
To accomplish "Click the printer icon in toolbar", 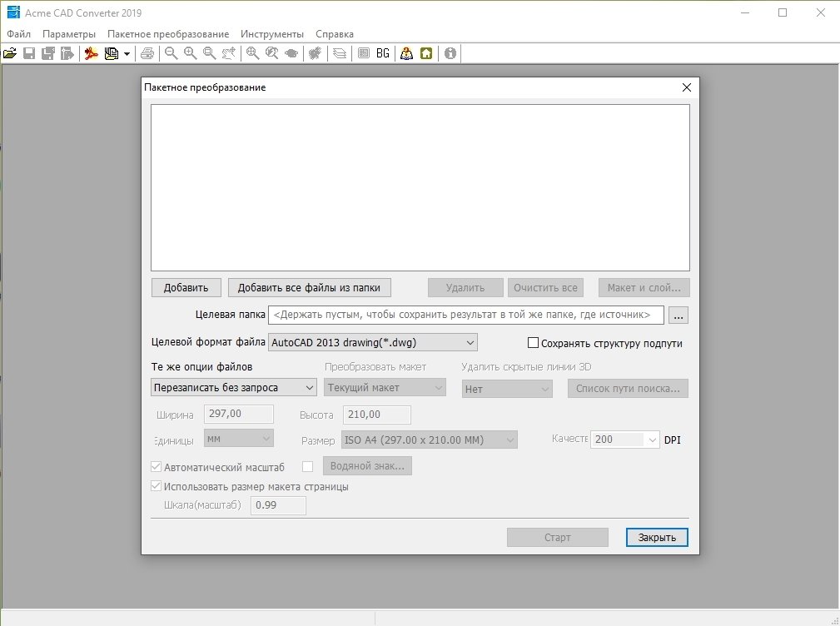I will tap(147, 53).
